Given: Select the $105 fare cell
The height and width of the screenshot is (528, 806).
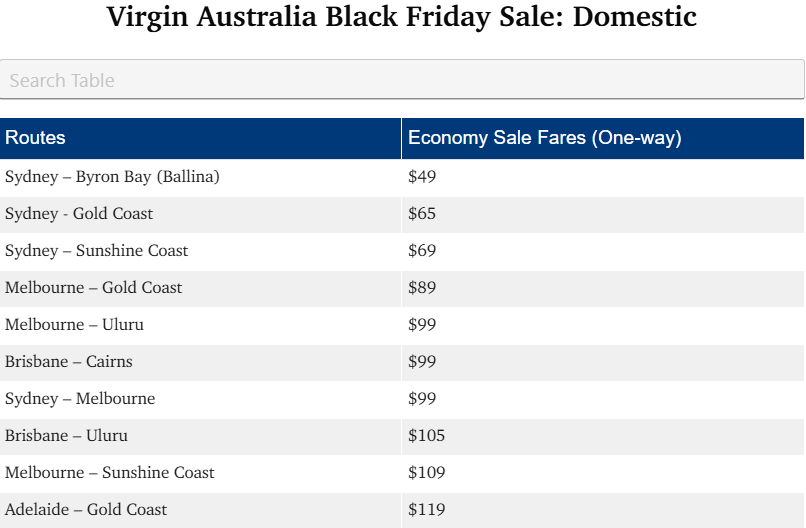Looking at the screenshot, I should pyautogui.click(x=426, y=436).
